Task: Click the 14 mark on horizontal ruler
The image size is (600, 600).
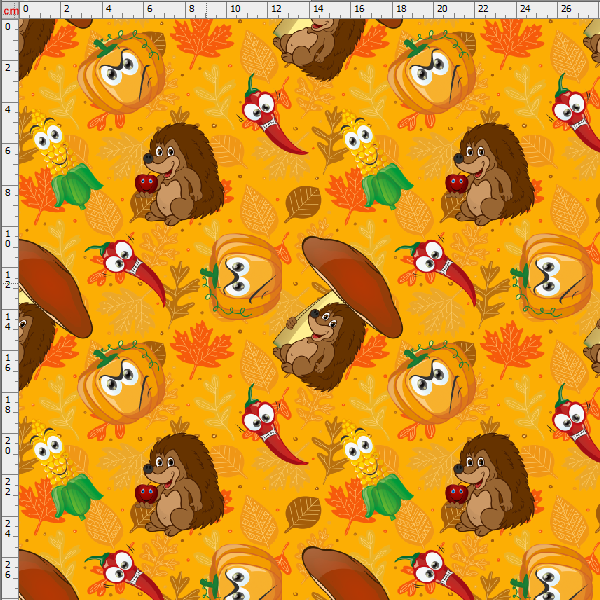Action: (318, 8)
